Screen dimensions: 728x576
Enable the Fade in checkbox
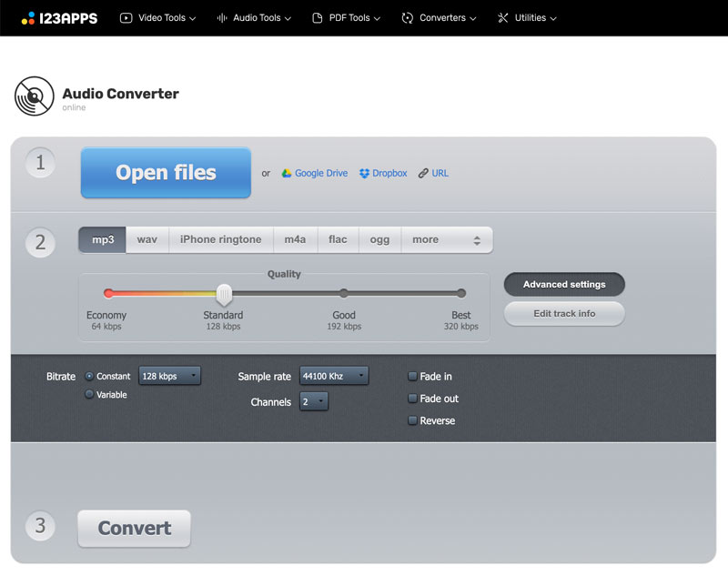[412, 376]
